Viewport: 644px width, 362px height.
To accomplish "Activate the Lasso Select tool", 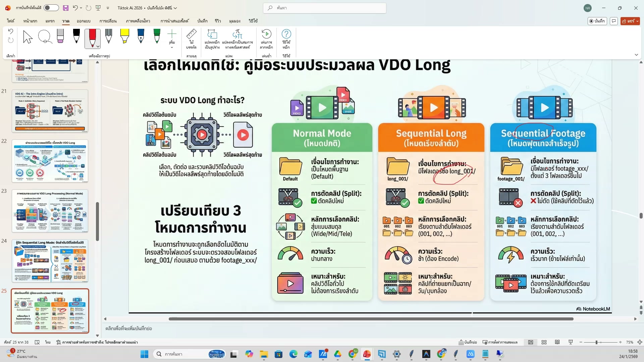I will (45, 37).
